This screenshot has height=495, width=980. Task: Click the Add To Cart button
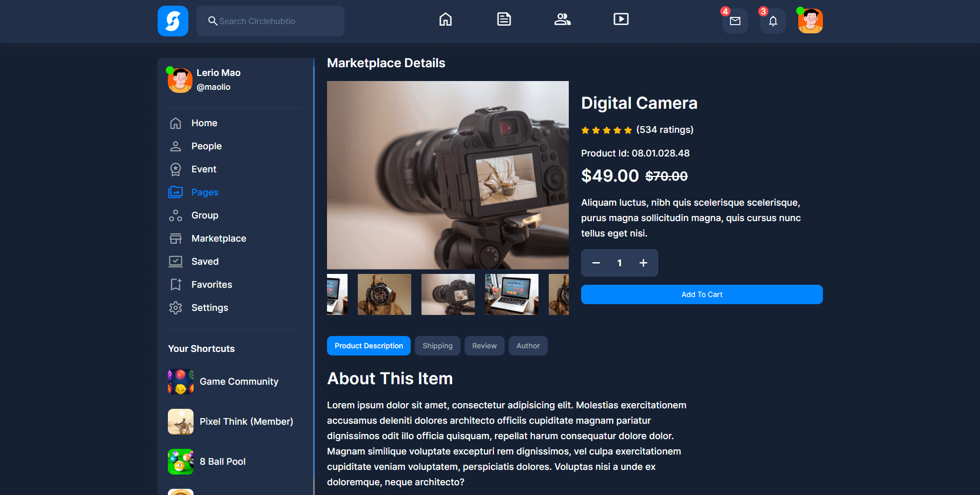[x=702, y=294]
